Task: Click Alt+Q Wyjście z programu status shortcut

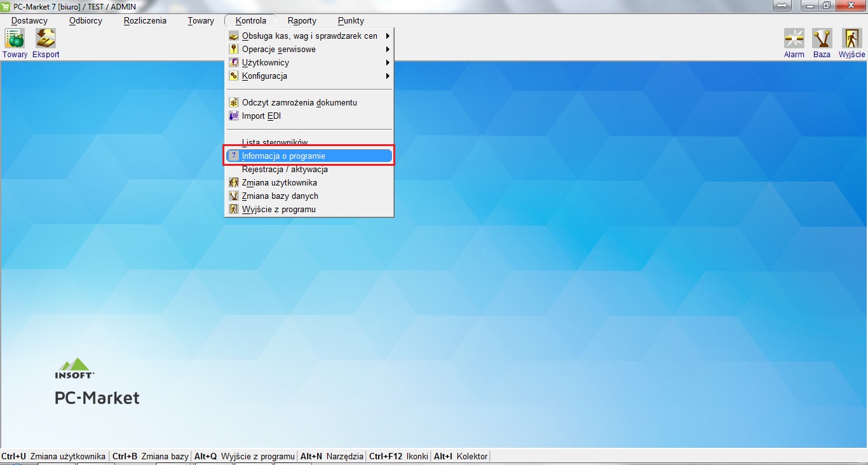Action: tap(245, 456)
